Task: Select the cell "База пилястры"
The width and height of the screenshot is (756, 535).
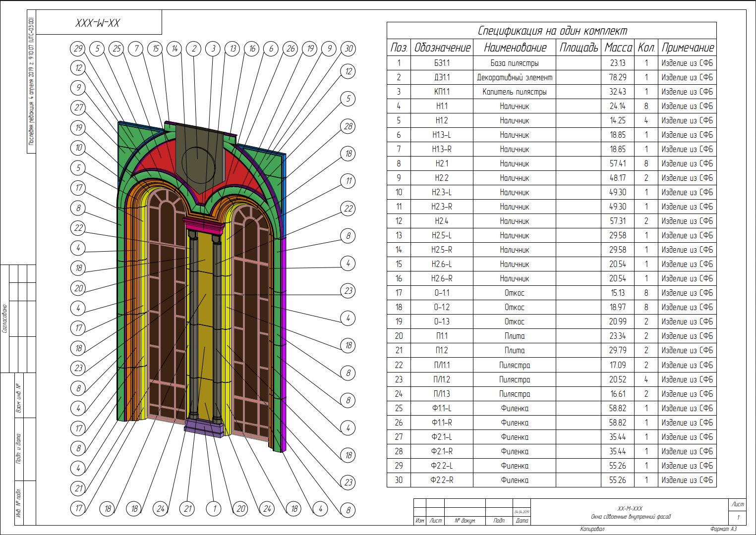Action: [x=515, y=63]
